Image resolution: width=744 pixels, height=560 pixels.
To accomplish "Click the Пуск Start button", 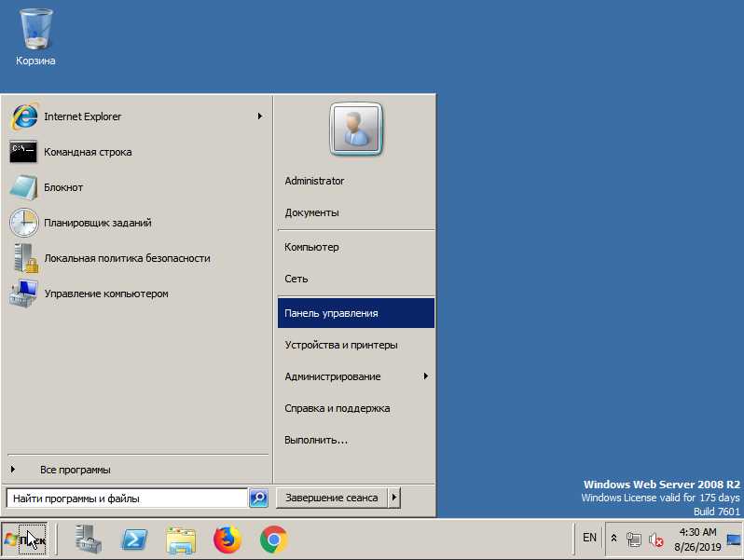I will [x=24, y=540].
